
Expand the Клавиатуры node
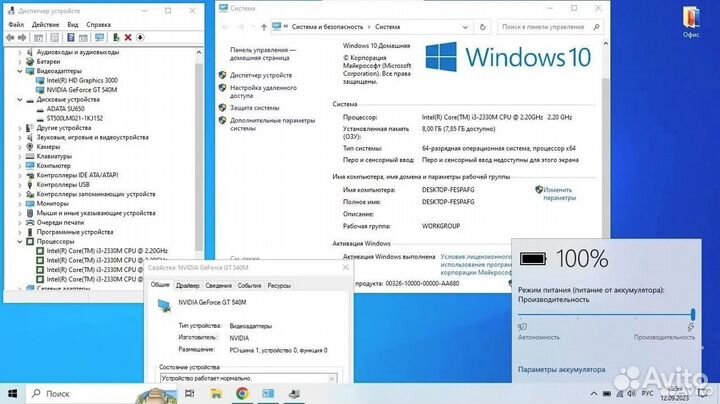(20, 157)
